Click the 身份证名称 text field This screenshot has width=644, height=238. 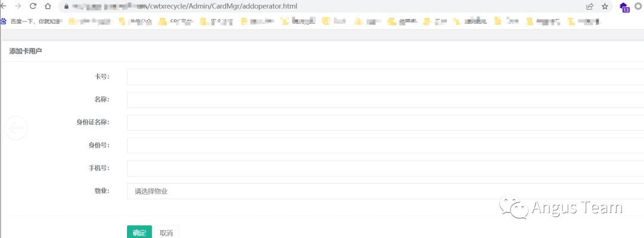tap(385, 122)
